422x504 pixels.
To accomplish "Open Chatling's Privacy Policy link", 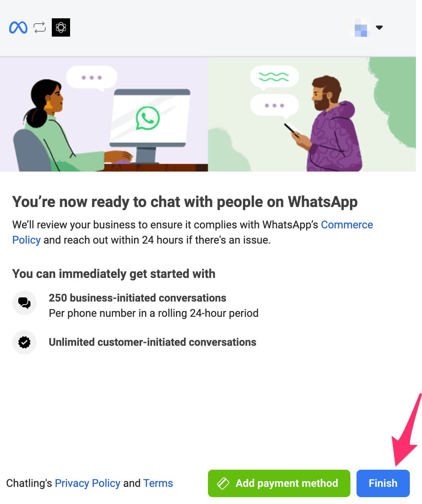I will click(x=88, y=483).
